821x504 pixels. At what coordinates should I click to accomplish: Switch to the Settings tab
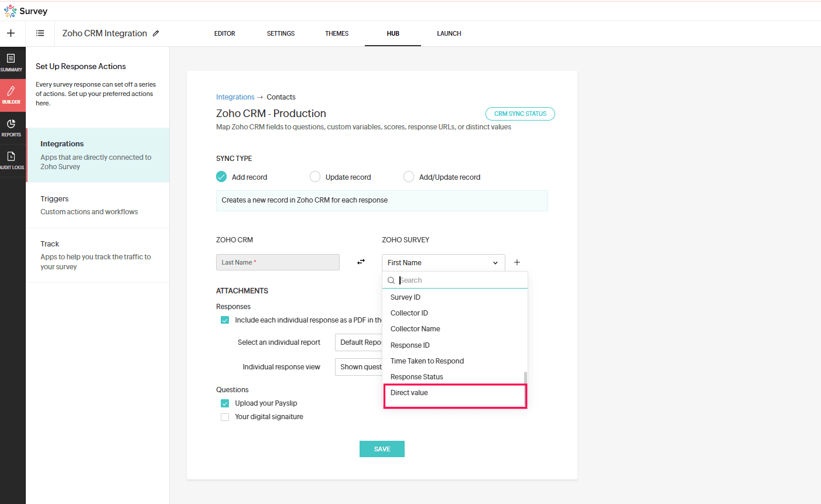pyautogui.click(x=281, y=33)
